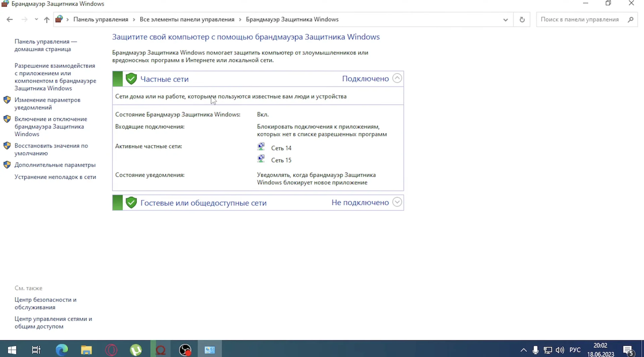This screenshot has width=644, height=357.
Task: Open 'Панель управления — домашняя страница' link
Action: click(x=46, y=45)
